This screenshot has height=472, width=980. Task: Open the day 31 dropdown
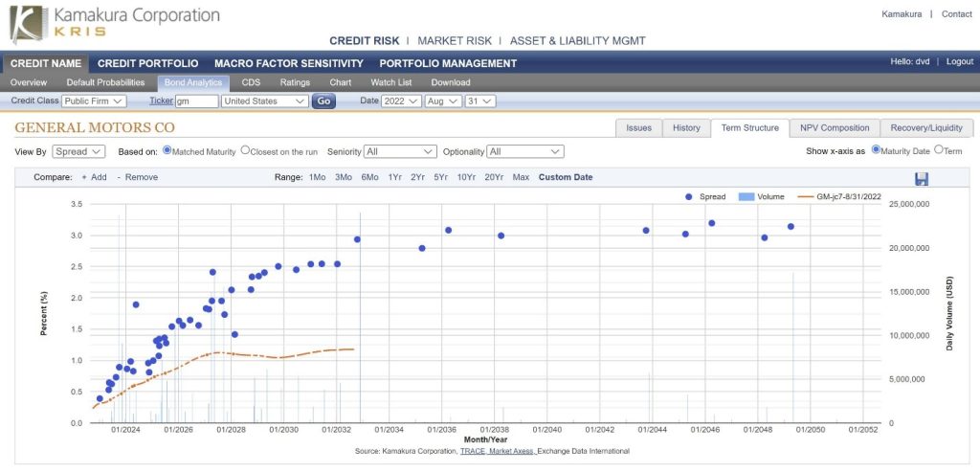(x=480, y=101)
